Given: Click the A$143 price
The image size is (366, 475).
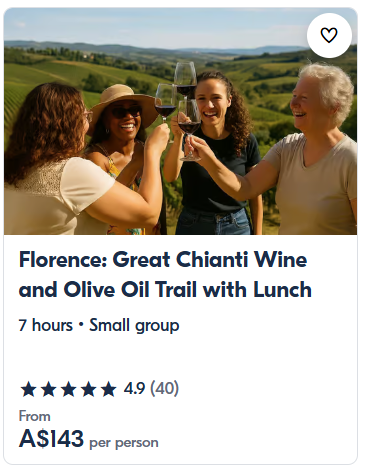Looking at the screenshot, I should click(51, 438).
